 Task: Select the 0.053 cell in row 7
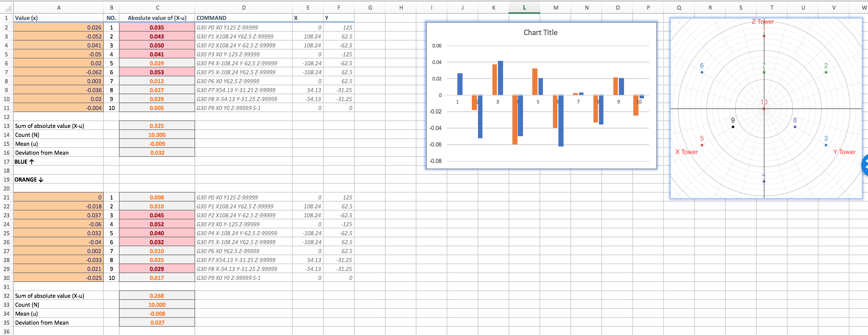tap(157, 72)
